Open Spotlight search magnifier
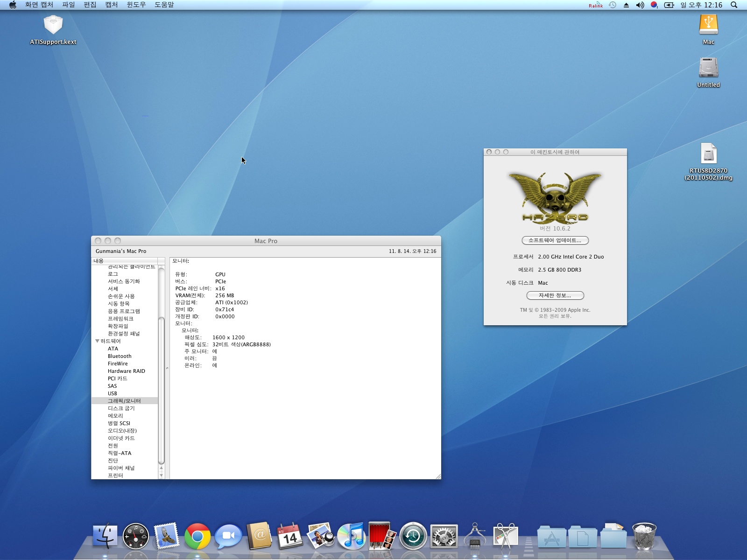747x560 pixels. [x=734, y=5]
